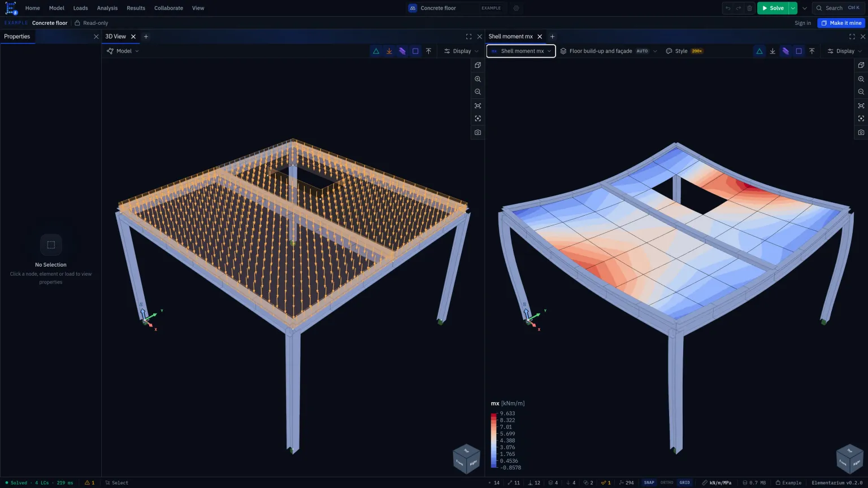
Task: Open the Shell moment mx result dropdown
Action: pos(521,51)
